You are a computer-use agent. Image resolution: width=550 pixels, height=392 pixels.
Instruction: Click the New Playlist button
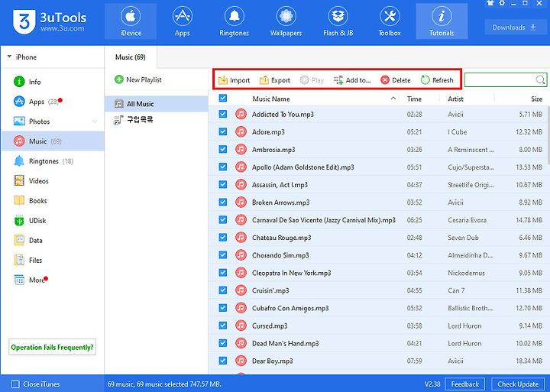click(138, 79)
